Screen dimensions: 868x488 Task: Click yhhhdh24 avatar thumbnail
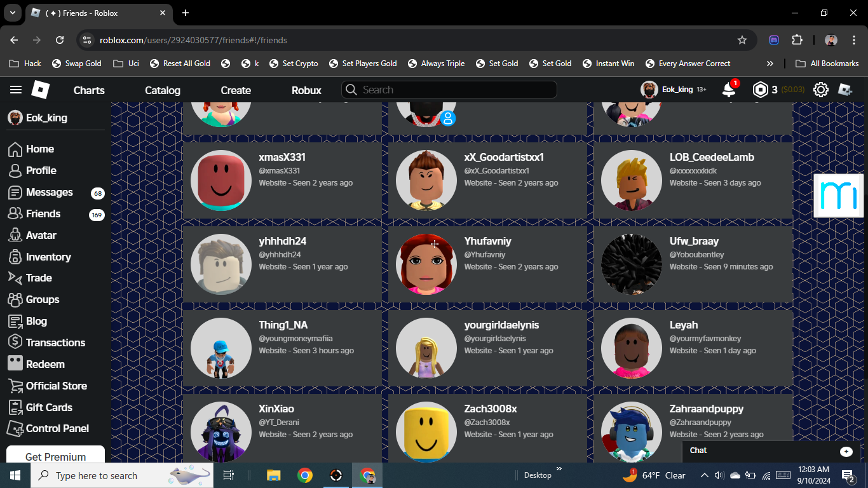(221, 264)
